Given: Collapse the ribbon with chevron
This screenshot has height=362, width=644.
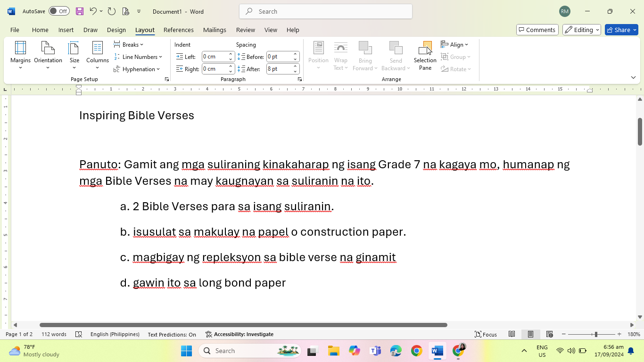Looking at the screenshot, I should [x=633, y=77].
